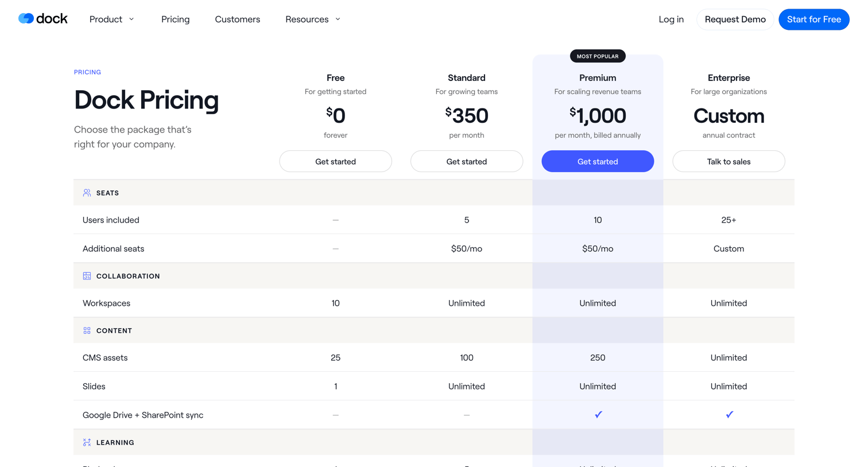Click the Workspaces row label

click(106, 303)
